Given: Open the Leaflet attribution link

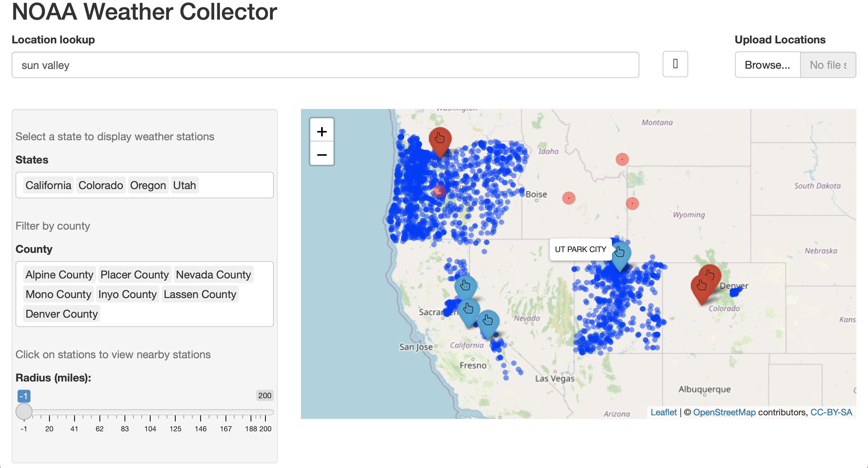Looking at the screenshot, I should (x=663, y=412).
